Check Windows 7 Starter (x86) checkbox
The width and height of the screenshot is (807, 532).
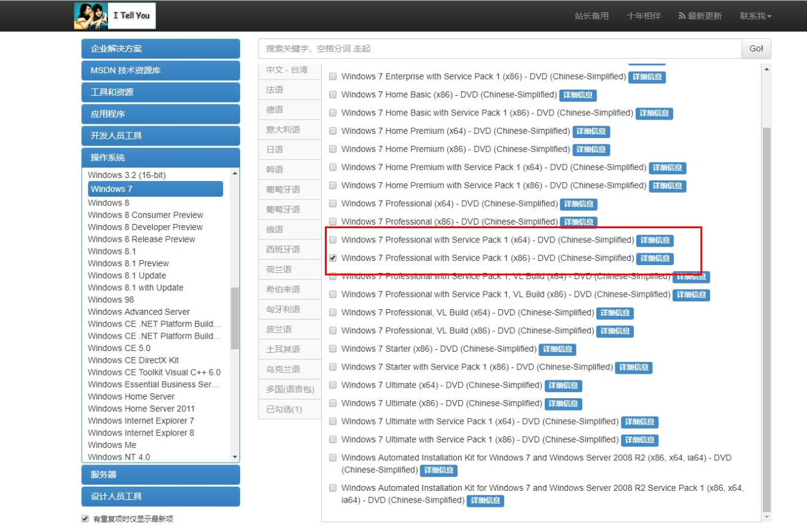tap(333, 349)
